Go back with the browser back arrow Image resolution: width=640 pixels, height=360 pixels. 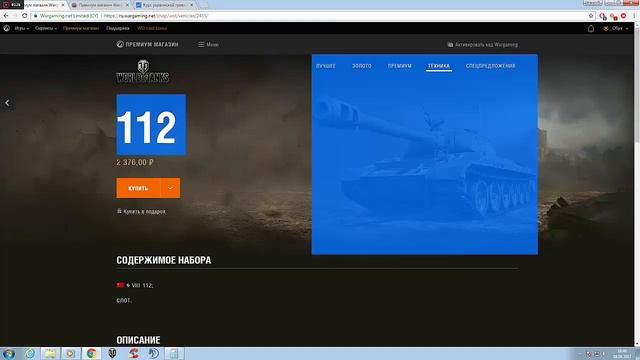[6, 16]
